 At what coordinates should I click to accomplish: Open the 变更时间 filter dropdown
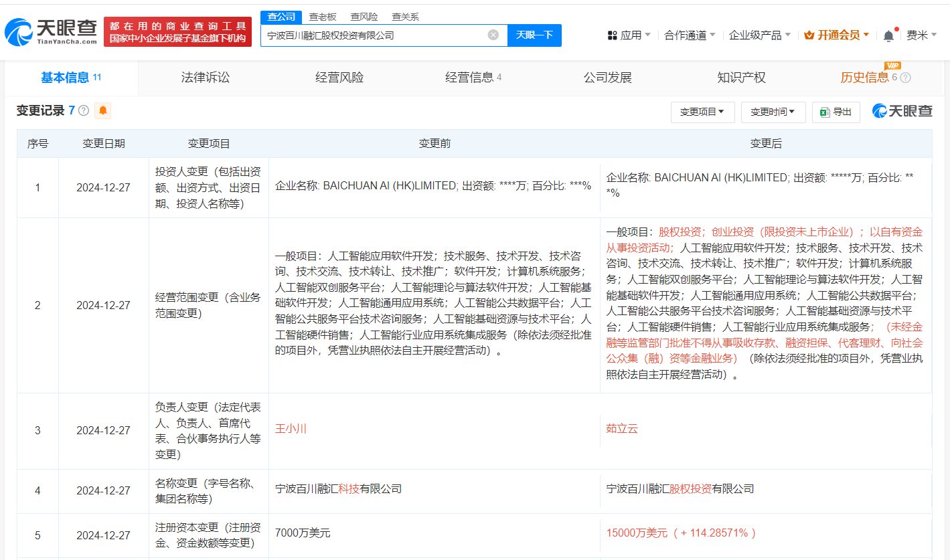click(x=773, y=112)
